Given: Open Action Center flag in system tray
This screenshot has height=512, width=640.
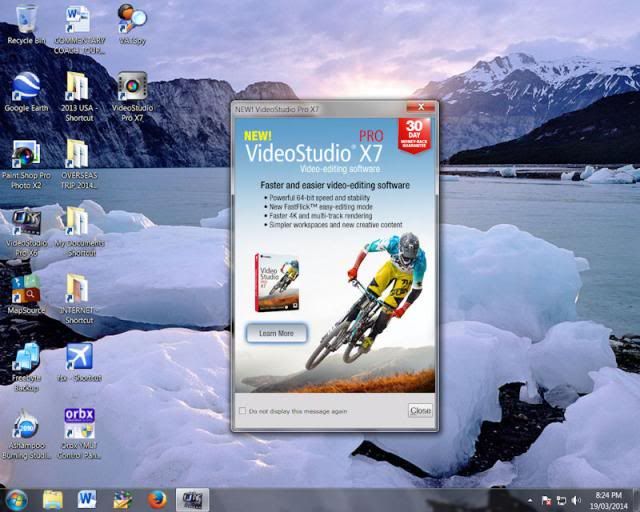Looking at the screenshot, I should [x=546, y=501].
